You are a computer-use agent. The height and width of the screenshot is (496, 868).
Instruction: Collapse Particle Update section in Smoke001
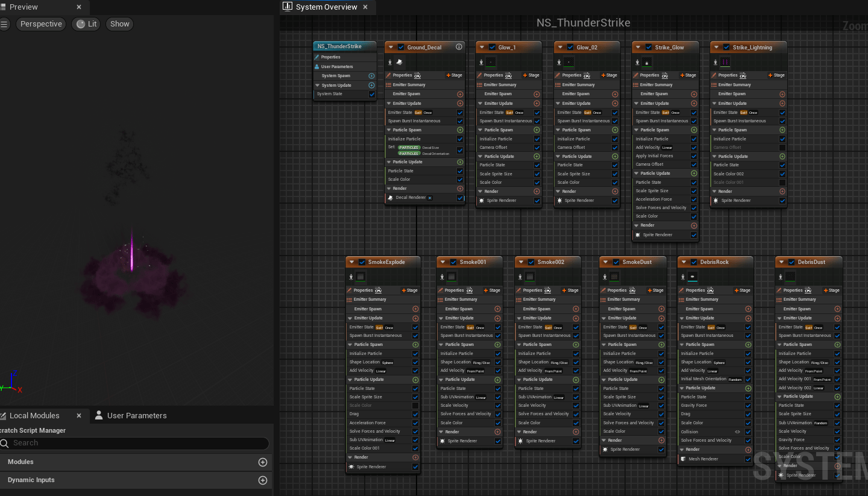441,380
